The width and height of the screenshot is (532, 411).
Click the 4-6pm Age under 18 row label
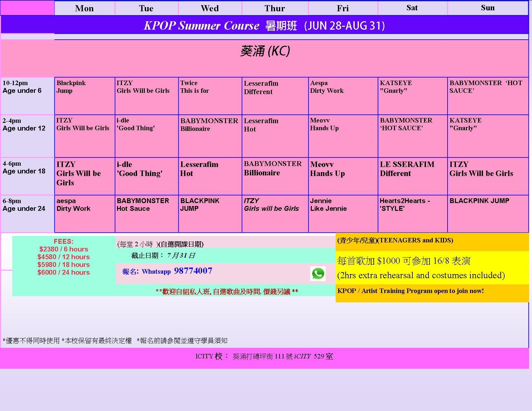27,176
